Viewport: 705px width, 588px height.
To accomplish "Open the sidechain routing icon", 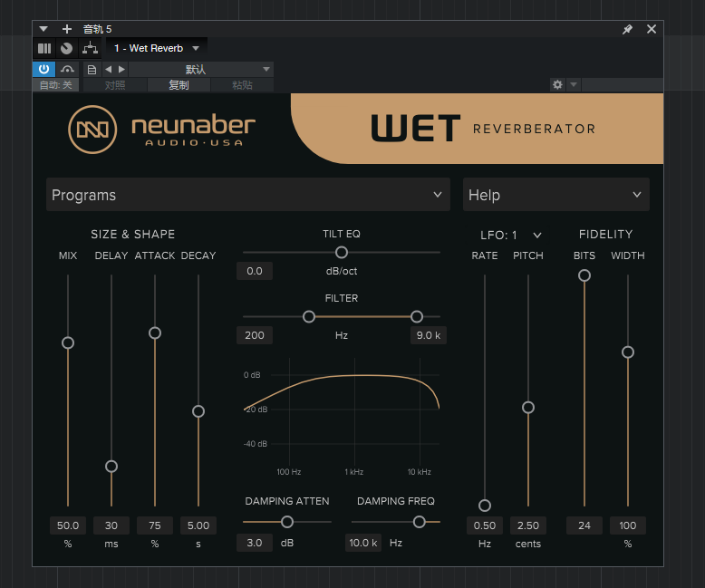I will point(90,48).
